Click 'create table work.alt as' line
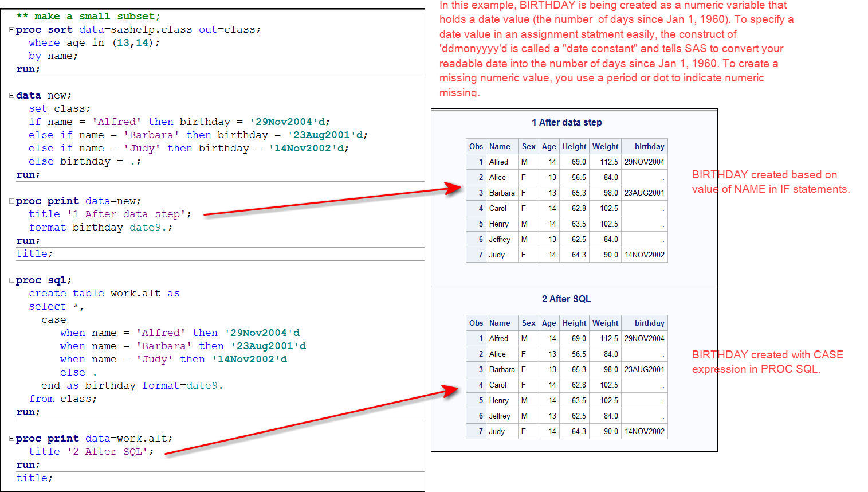 pos(104,293)
